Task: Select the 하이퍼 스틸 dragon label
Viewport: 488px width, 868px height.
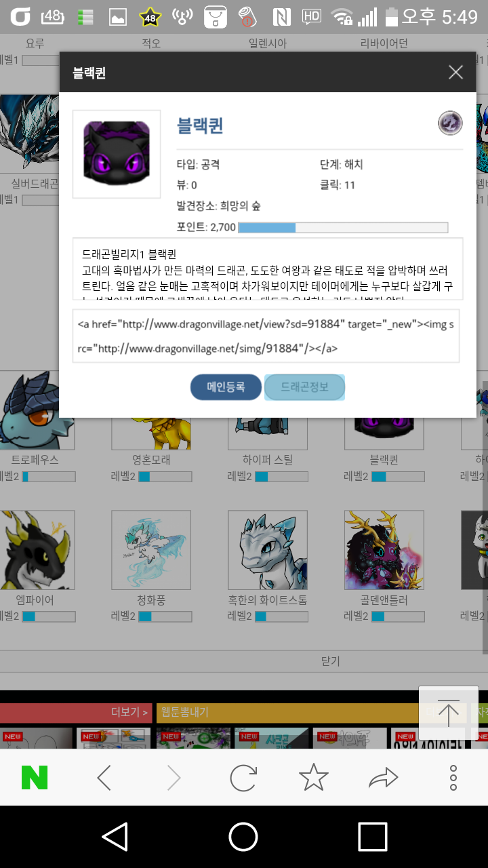Action: (267, 460)
